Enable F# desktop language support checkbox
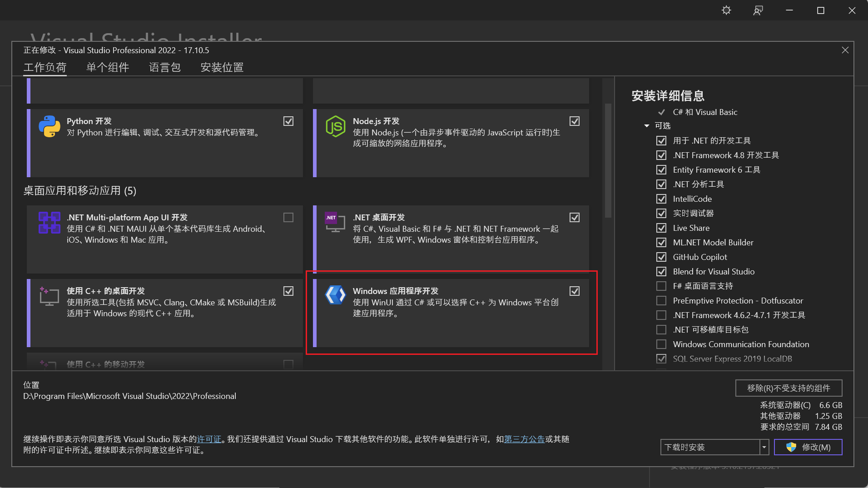Screen dimensions: 868x488 tap(661, 286)
